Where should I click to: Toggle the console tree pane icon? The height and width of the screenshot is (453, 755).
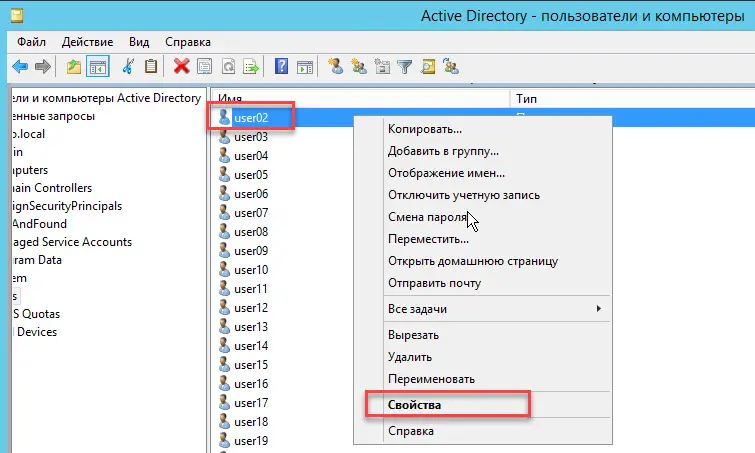click(x=98, y=66)
